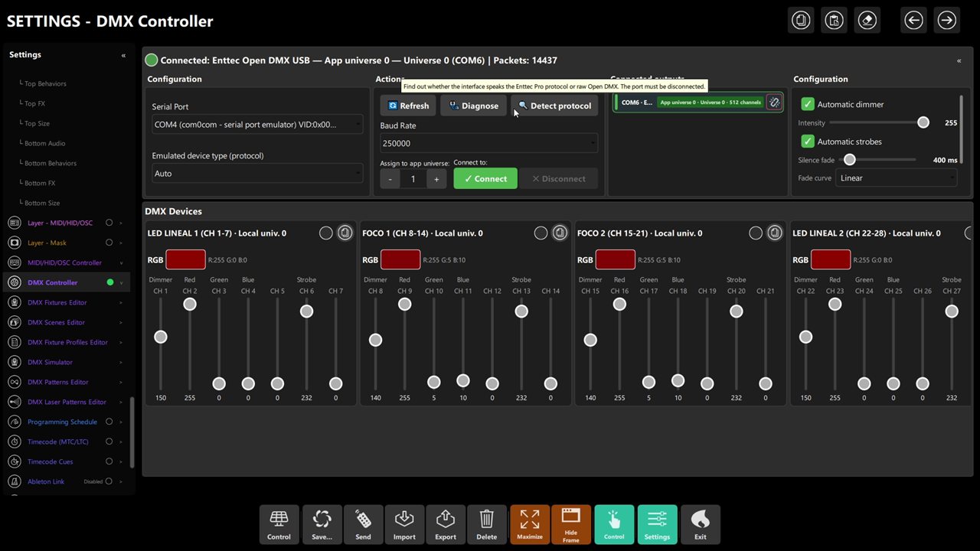Toggle the Automatic strobes checkbox
The height and width of the screenshot is (551, 980).
click(808, 142)
